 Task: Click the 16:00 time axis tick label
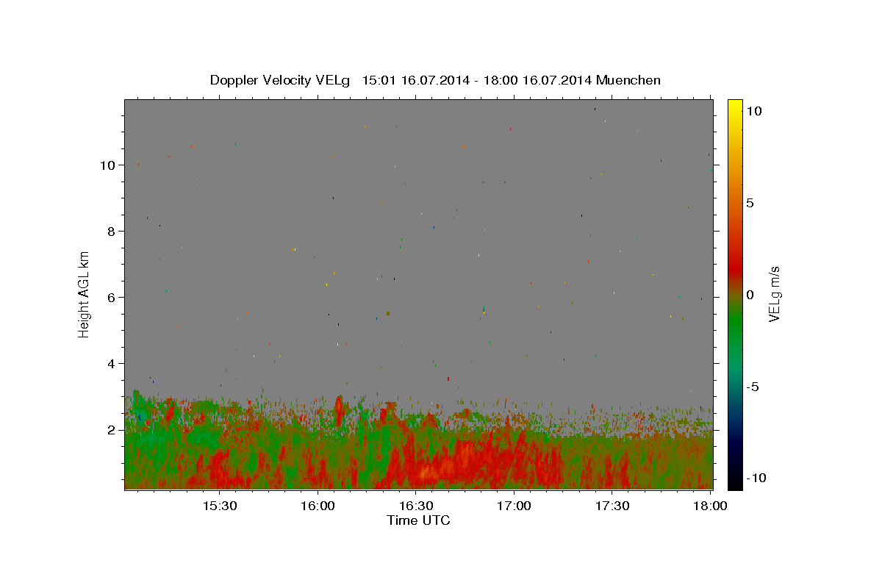pyautogui.click(x=318, y=506)
